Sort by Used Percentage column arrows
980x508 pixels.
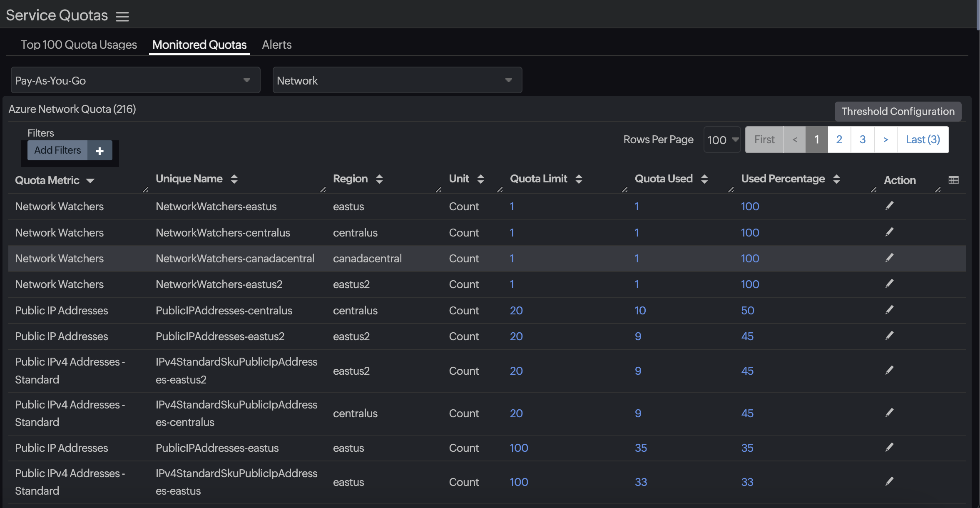[x=836, y=179]
